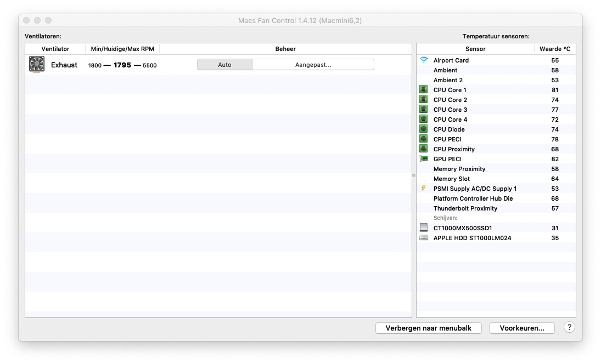Image resolution: width=601 pixels, height=364 pixels.
Task: Click the APPLE HDD ST1000LM024 drive icon
Action: pyautogui.click(x=424, y=238)
